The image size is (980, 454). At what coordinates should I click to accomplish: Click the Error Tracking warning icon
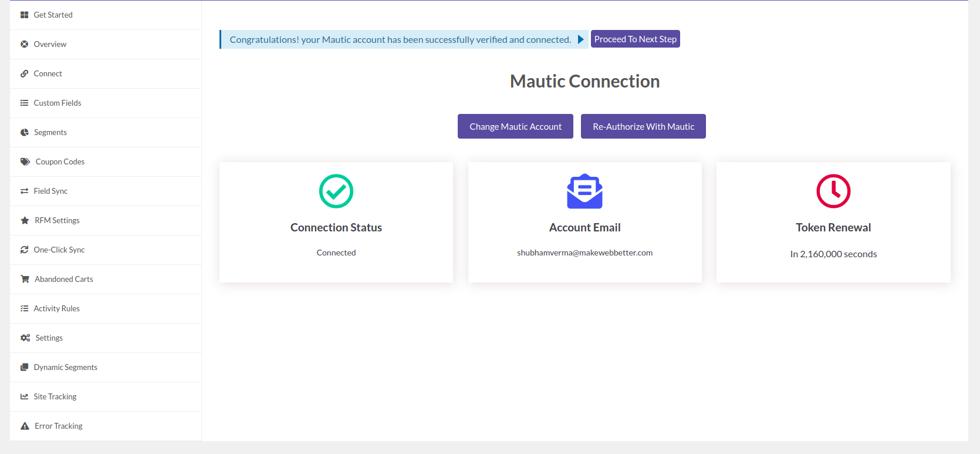pos(25,426)
